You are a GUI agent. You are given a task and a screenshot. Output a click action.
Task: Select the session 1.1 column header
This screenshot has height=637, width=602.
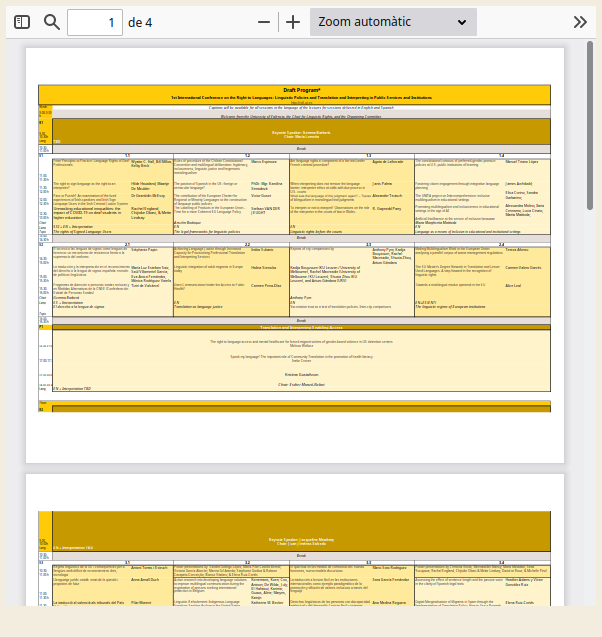pyautogui.click(x=128, y=156)
